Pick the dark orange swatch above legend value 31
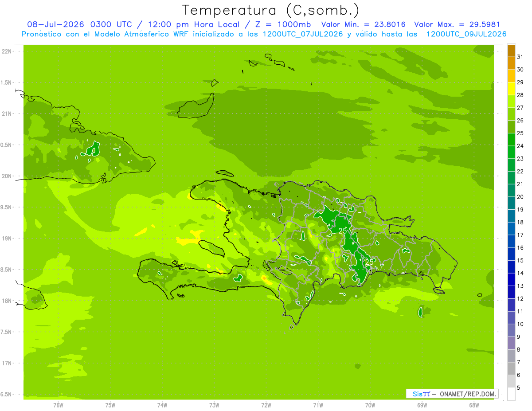 (511, 50)
